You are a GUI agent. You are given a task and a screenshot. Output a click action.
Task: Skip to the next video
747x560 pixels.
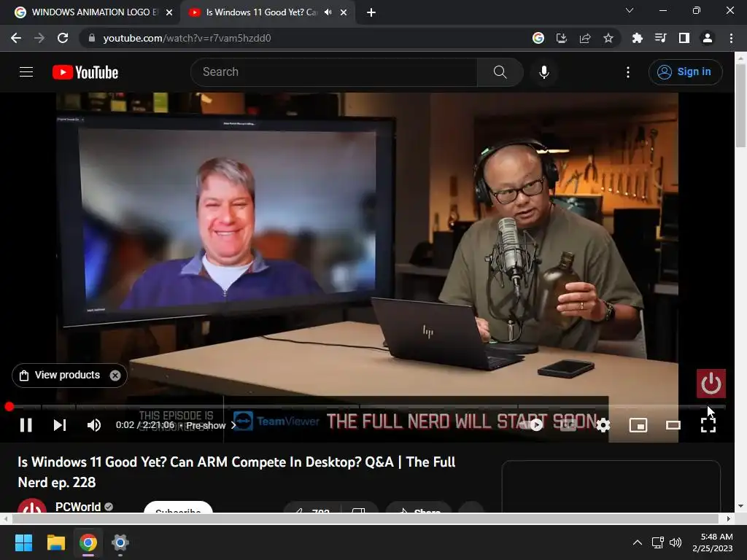click(60, 425)
